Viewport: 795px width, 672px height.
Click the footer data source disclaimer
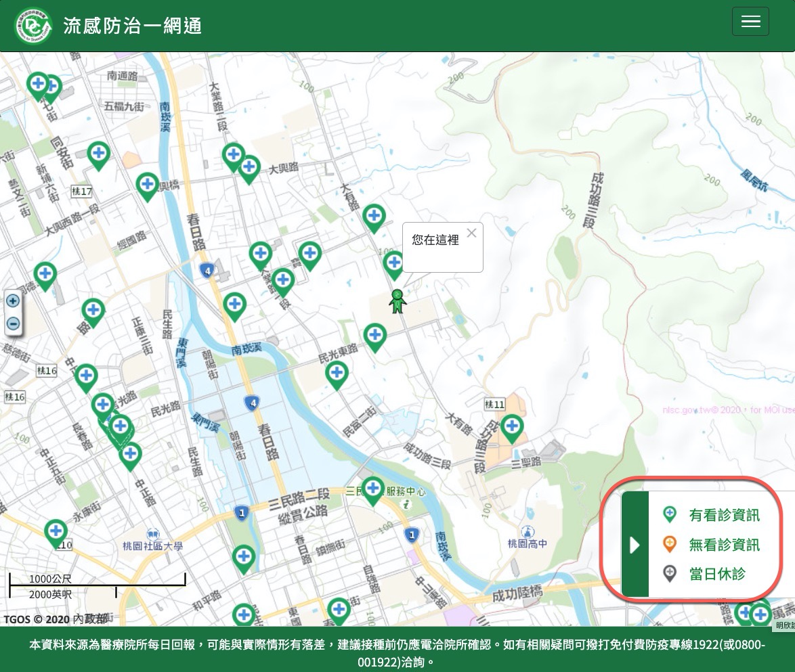coord(397,653)
